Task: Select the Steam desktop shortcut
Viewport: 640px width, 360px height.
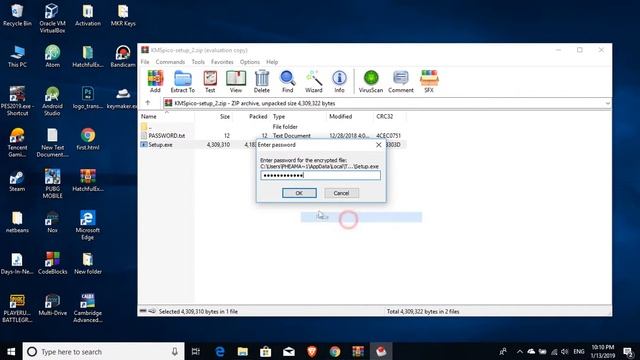Action: (17, 181)
